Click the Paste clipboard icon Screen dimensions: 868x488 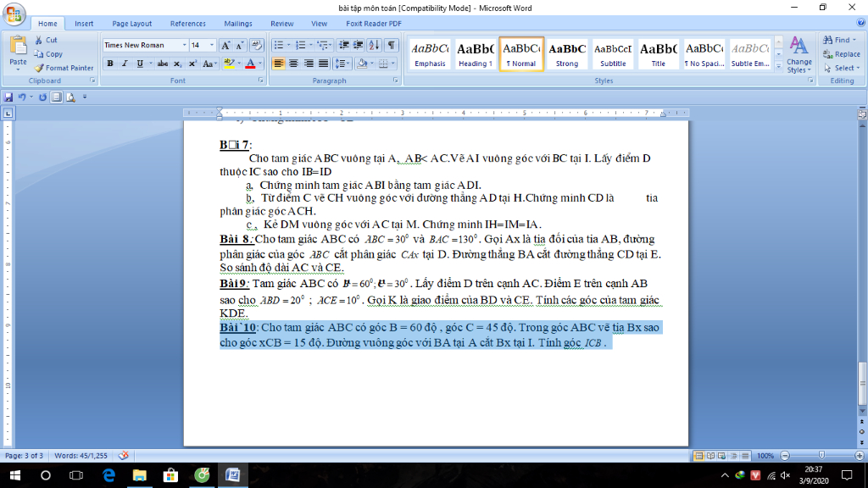click(18, 46)
